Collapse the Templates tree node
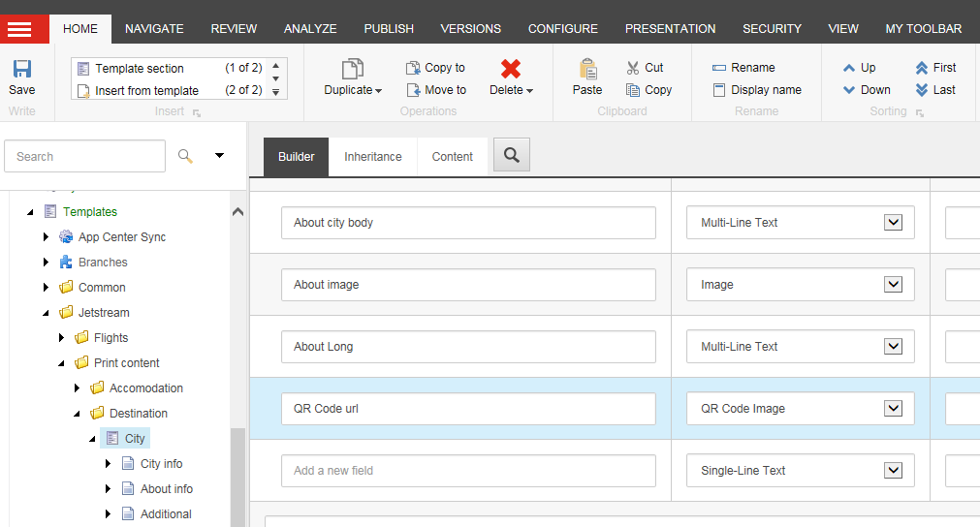The height and width of the screenshot is (527, 980). click(30, 212)
